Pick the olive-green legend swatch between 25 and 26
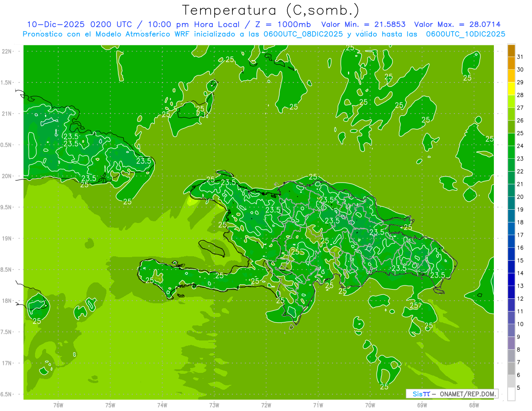 coord(511,127)
